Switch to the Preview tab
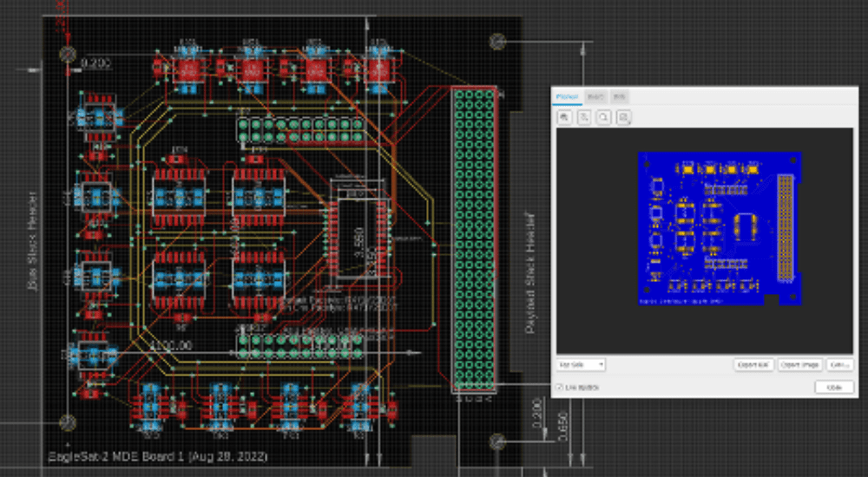 click(568, 96)
